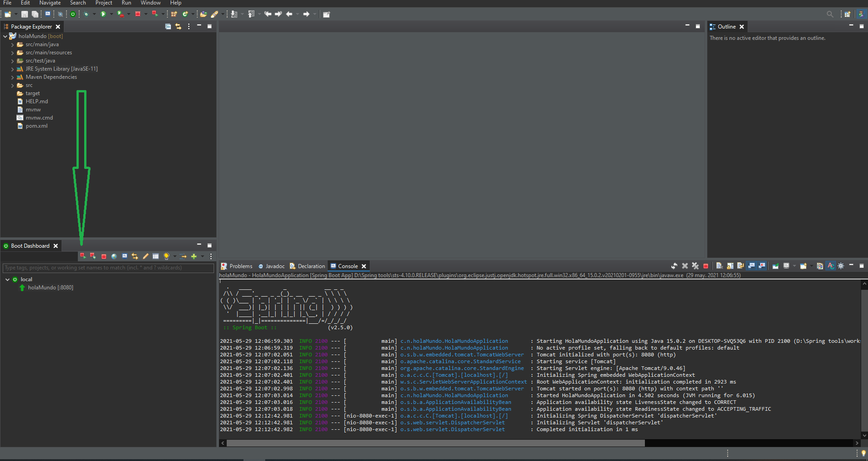Toggle the Boot Dashboard lightbulb icon
This screenshot has height=461, width=868.
coord(167,256)
